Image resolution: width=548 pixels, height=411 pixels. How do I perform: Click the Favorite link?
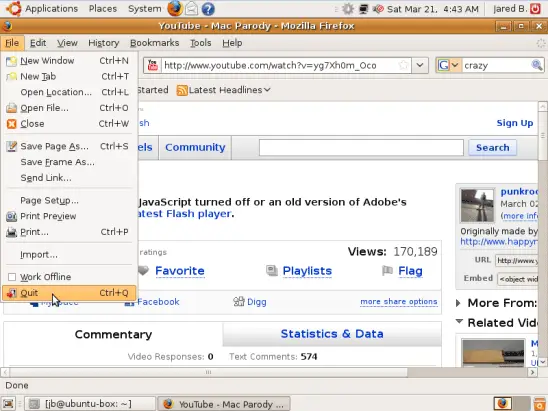click(180, 271)
